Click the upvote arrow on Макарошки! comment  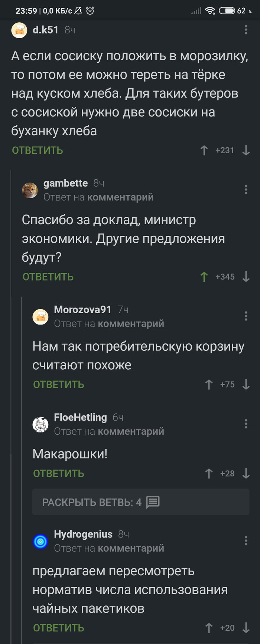click(x=209, y=474)
